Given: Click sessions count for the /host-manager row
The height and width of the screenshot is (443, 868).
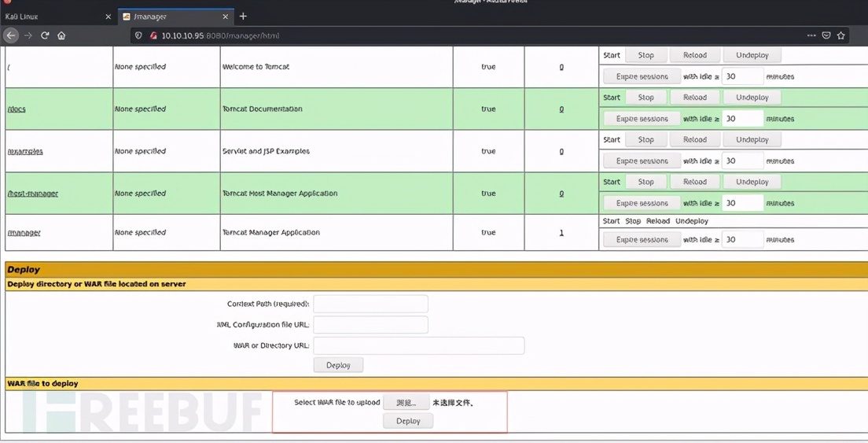Looking at the screenshot, I should [x=561, y=194].
